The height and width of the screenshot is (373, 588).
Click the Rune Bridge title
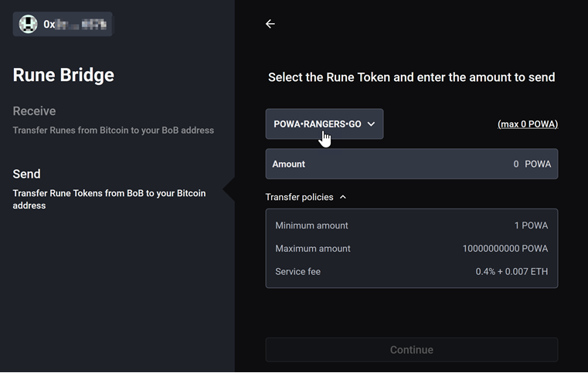[63, 75]
